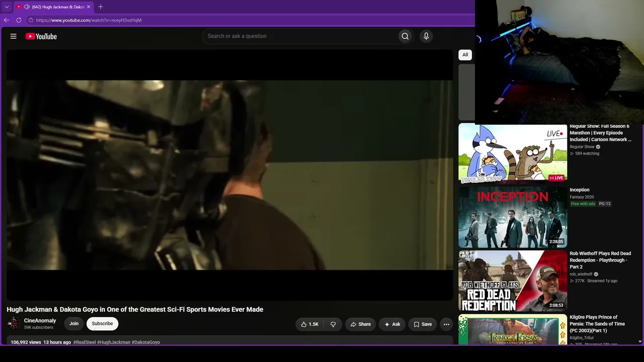Pause the playing Real Steel video

[230, 175]
